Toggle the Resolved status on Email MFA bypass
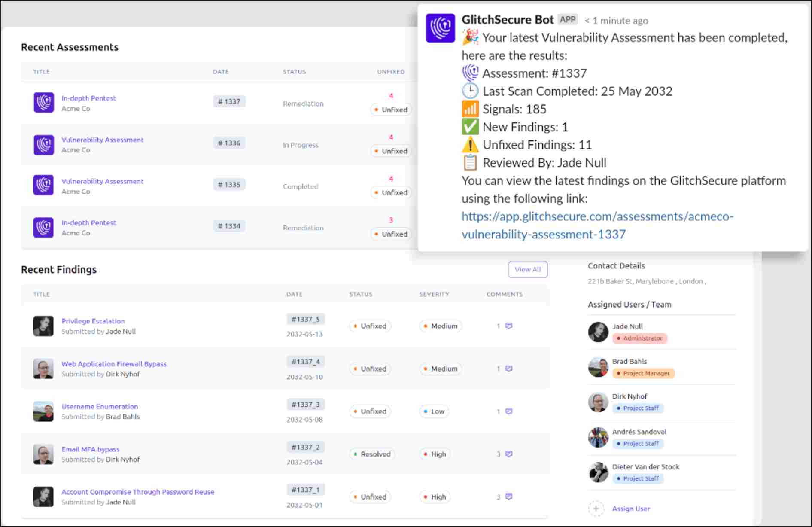812x527 pixels. pos(371,454)
